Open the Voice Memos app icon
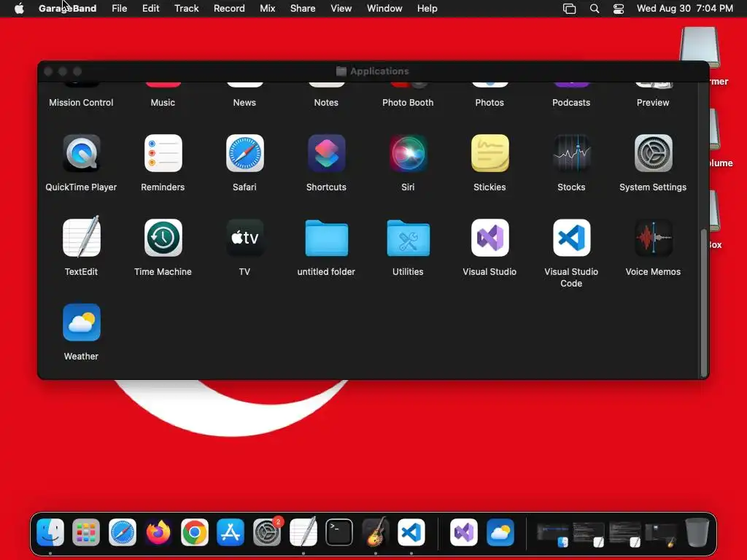The height and width of the screenshot is (560, 747). 653,238
